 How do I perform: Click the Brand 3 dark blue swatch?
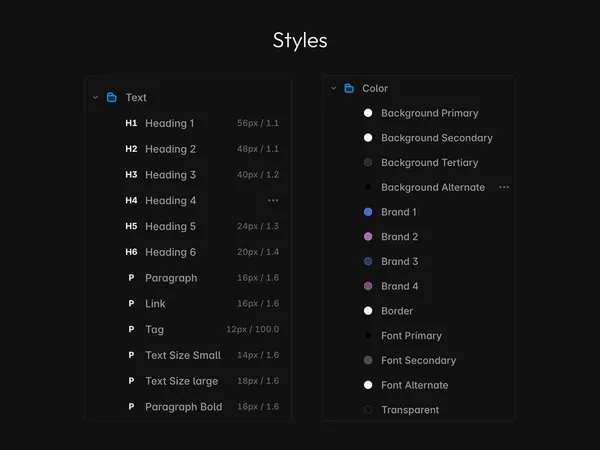click(x=368, y=261)
